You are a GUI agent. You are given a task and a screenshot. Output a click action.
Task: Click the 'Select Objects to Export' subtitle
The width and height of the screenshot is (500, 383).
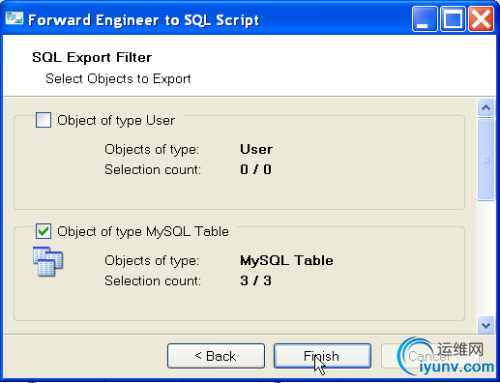tap(118, 79)
